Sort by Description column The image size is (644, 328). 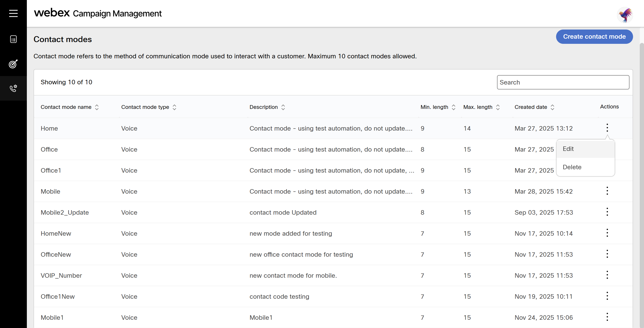[283, 107]
